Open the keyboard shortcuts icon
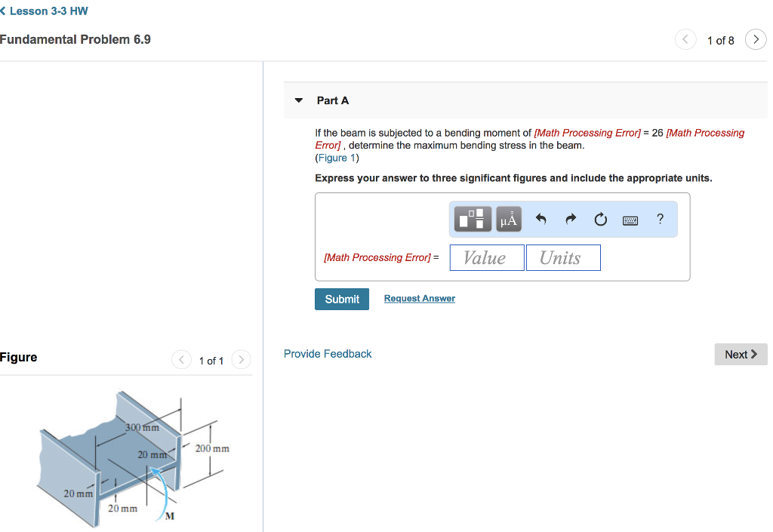Viewport: 773px width, 532px height. pyautogui.click(x=630, y=219)
